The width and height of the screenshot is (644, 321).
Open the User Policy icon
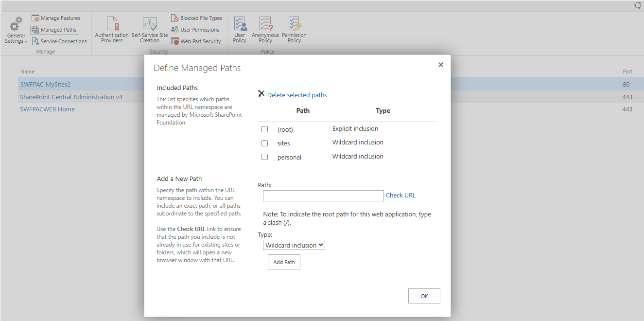click(x=240, y=24)
